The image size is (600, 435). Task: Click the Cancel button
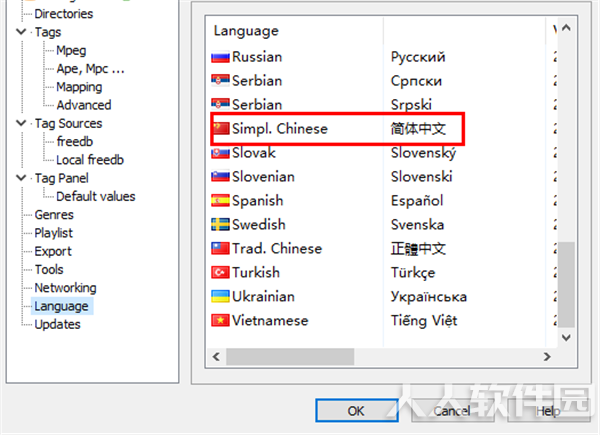[452, 411]
